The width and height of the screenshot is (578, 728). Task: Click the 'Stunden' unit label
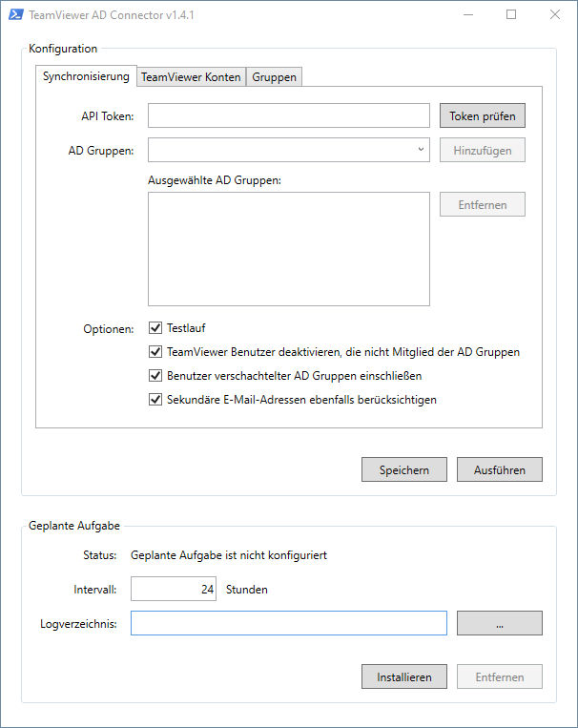[246, 590]
